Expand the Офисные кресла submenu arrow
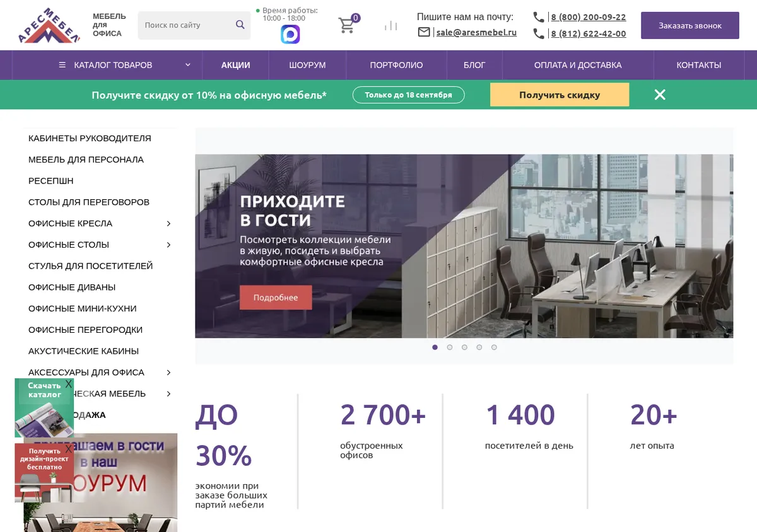 tap(168, 224)
